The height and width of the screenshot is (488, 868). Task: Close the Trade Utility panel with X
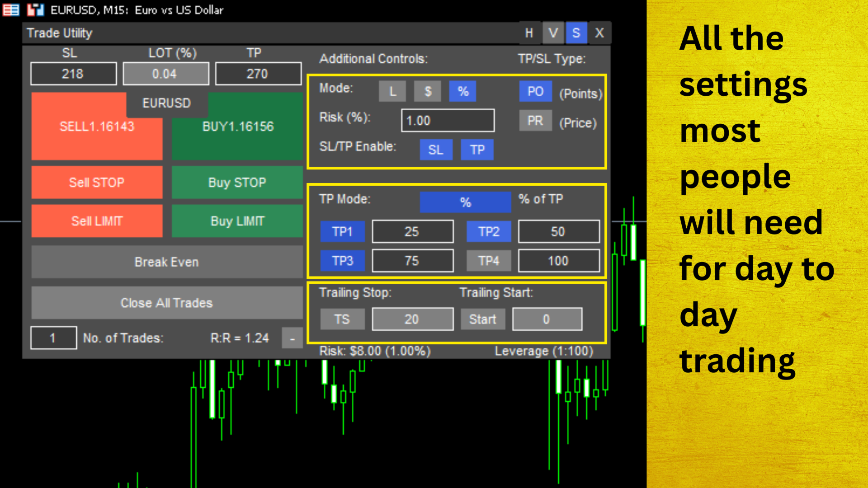pyautogui.click(x=599, y=33)
